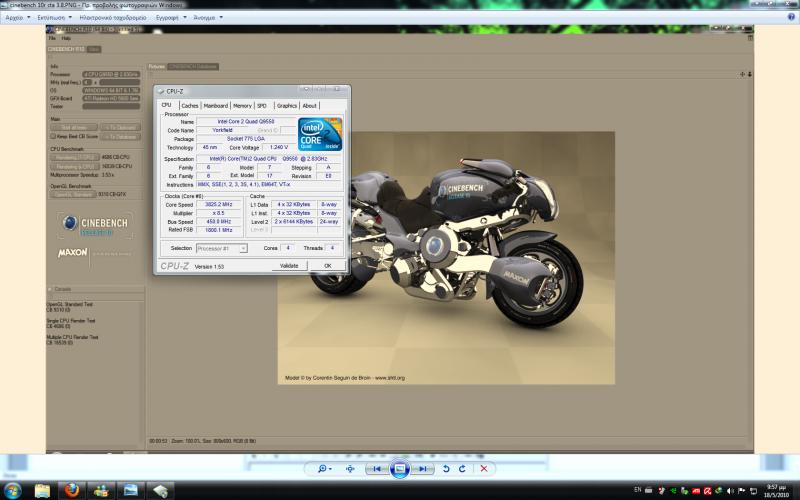Rotate the picture counterclockwise
The image size is (800, 500).
coord(446,468)
